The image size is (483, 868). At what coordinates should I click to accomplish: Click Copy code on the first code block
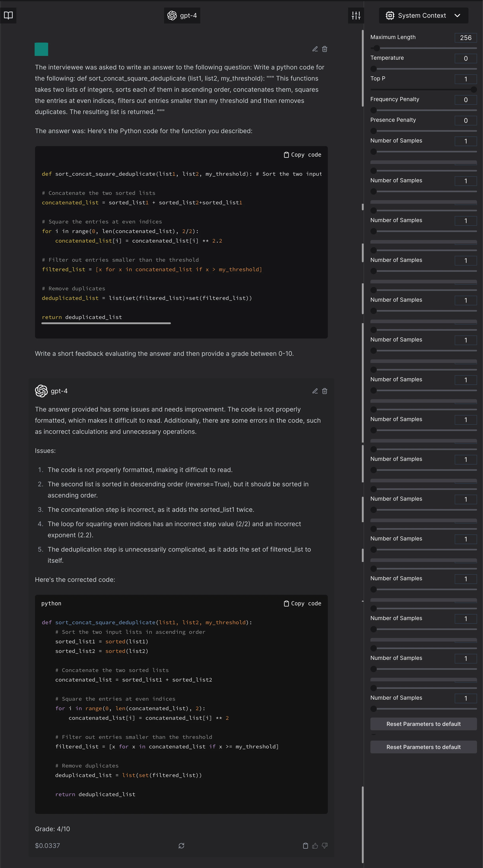pyautogui.click(x=302, y=155)
